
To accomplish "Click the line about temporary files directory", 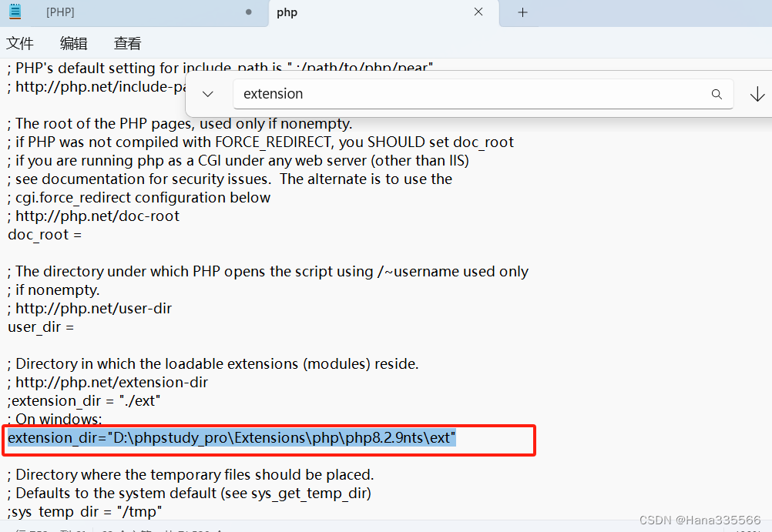I will (190, 475).
